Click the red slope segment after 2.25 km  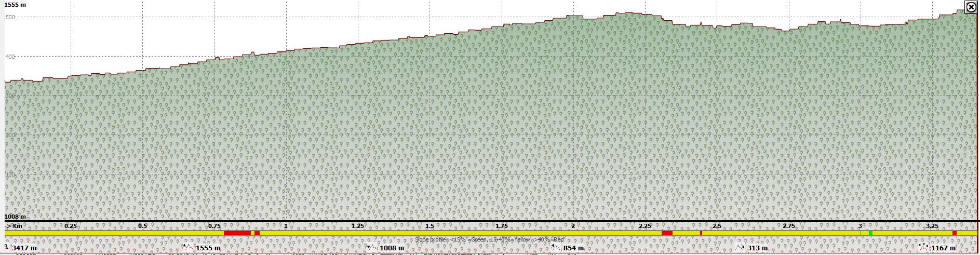667,233
